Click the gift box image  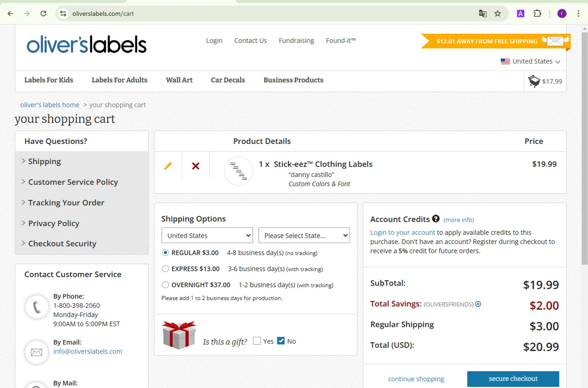tap(179, 335)
